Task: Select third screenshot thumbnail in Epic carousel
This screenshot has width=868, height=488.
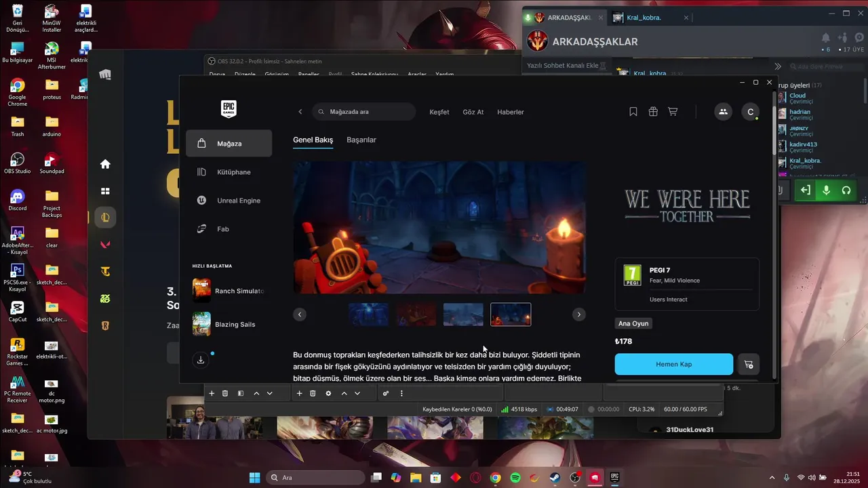Action: 463,314
